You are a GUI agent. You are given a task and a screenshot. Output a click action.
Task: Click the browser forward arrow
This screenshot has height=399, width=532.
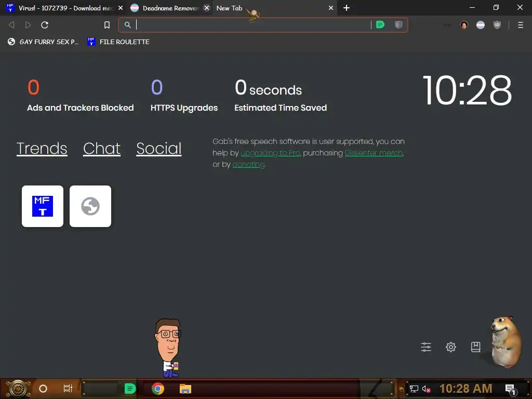coord(28,25)
